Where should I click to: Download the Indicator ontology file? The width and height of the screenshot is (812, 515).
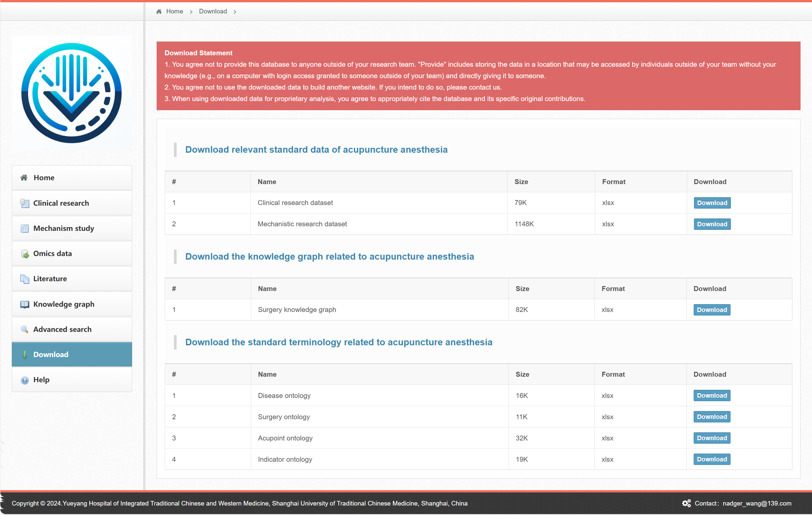(712, 459)
